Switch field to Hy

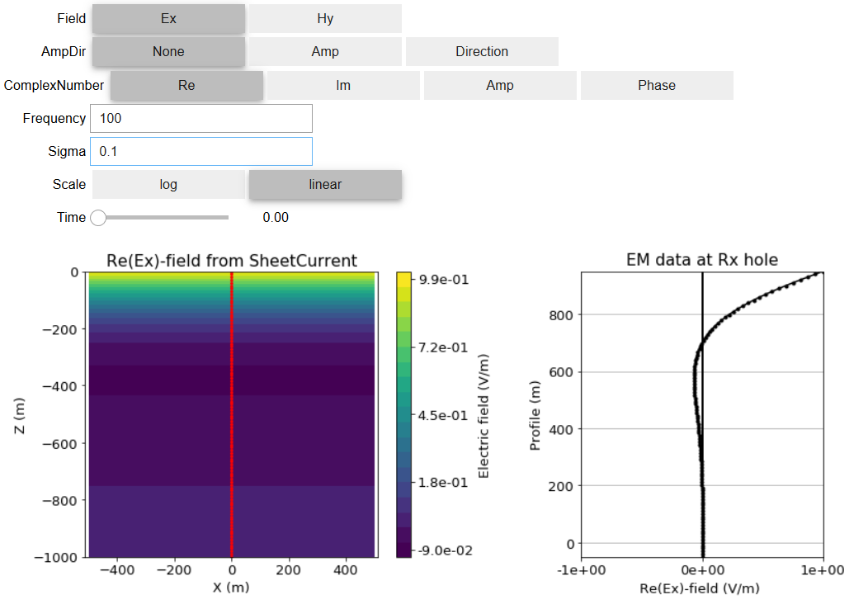[x=325, y=18]
